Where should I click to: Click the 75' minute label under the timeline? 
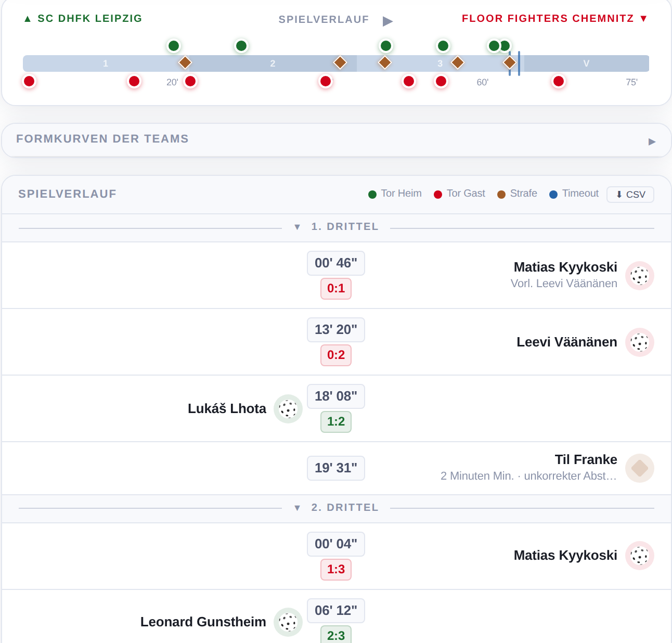tap(631, 82)
